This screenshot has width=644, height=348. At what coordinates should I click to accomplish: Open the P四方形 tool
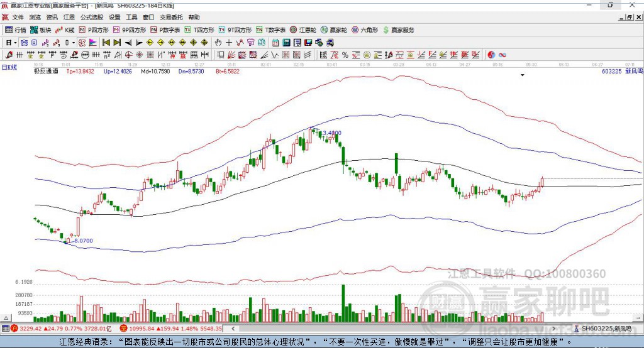[x=94, y=30]
